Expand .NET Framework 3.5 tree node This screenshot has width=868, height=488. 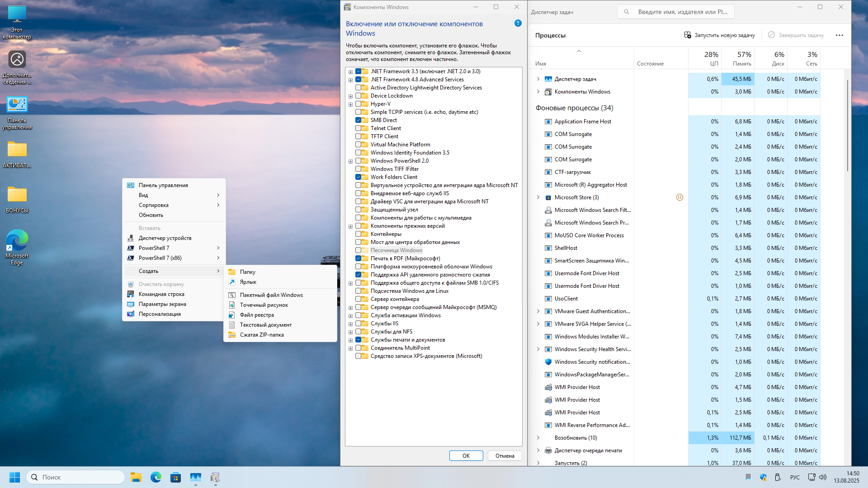[x=350, y=72]
